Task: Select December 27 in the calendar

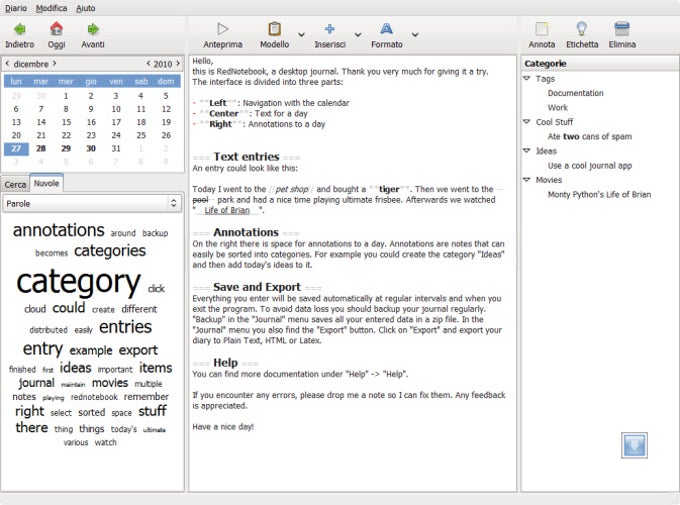Action: click(x=16, y=148)
